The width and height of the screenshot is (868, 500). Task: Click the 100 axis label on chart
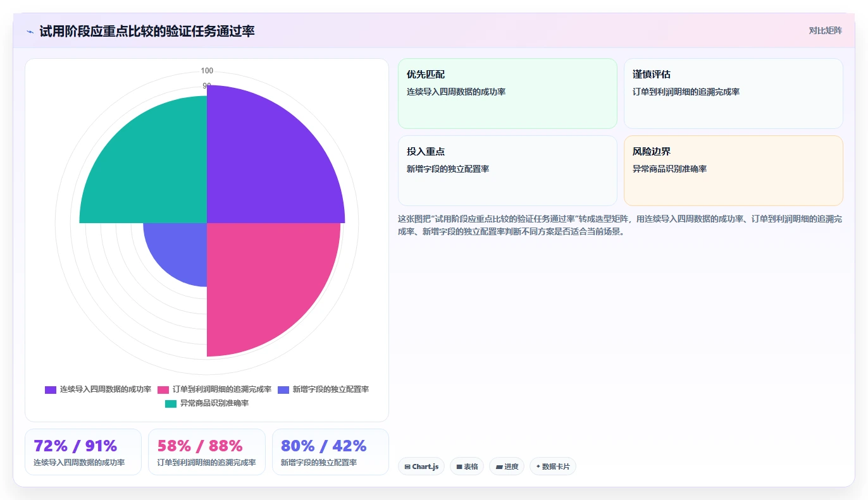[207, 71]
